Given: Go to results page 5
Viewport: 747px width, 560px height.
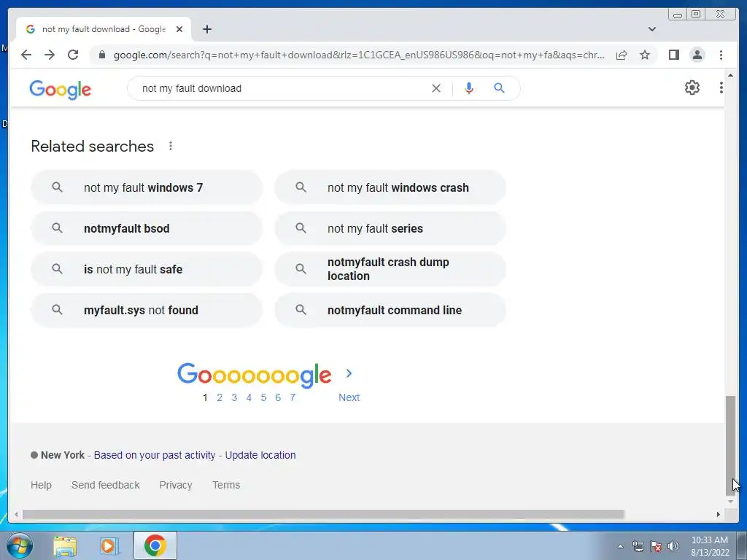Looking at the screenshot, I should coord(263,397).
